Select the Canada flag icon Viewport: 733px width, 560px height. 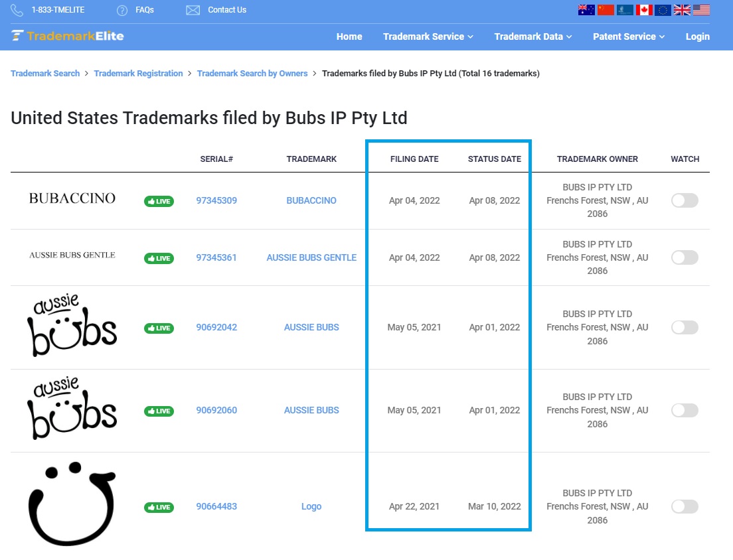coord(644,10)
